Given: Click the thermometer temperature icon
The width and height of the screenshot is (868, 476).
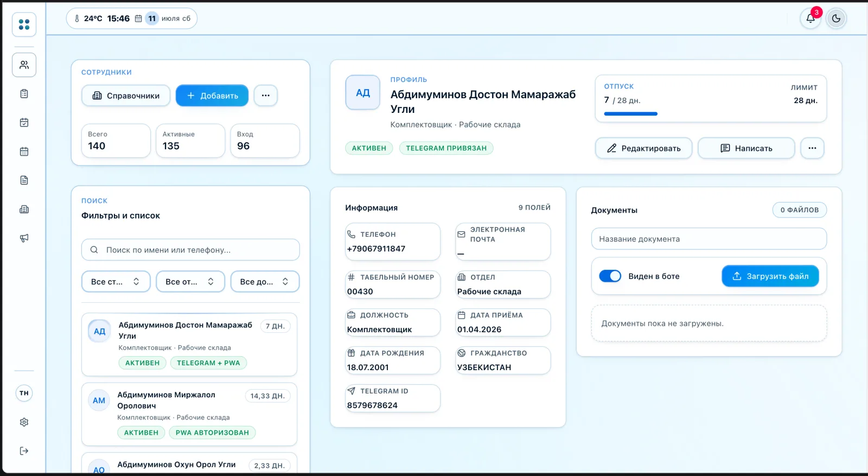Looking at the screenshot, I should point(76,18).
